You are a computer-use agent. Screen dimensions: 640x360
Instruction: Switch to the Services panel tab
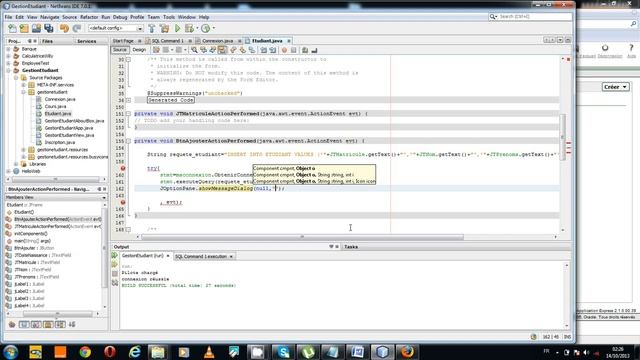87,41
